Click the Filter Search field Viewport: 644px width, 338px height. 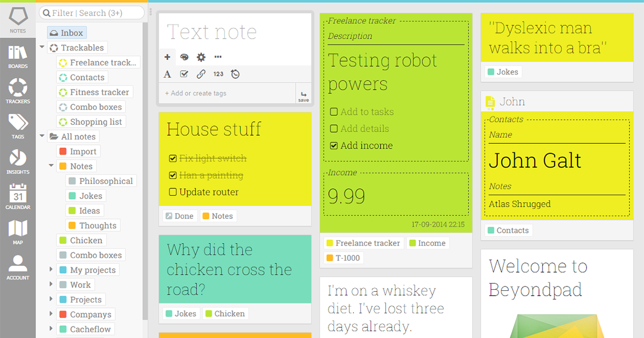click(91, 12)
